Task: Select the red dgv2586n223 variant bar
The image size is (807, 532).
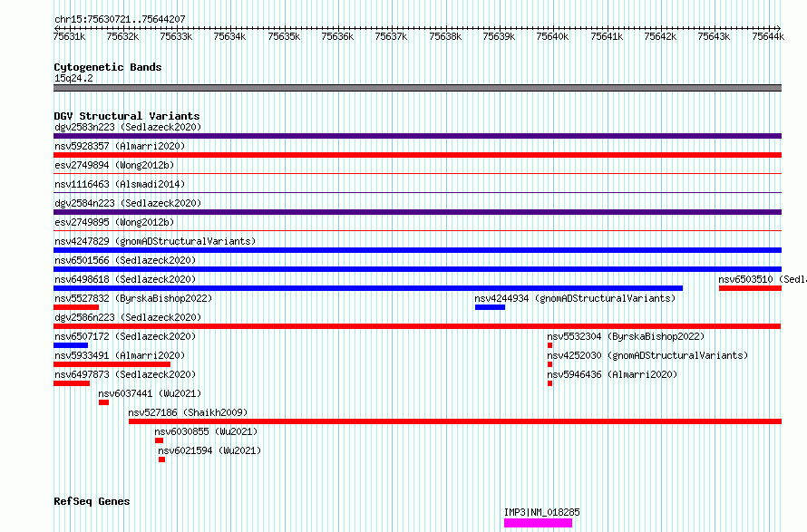Action: [417, 326]
